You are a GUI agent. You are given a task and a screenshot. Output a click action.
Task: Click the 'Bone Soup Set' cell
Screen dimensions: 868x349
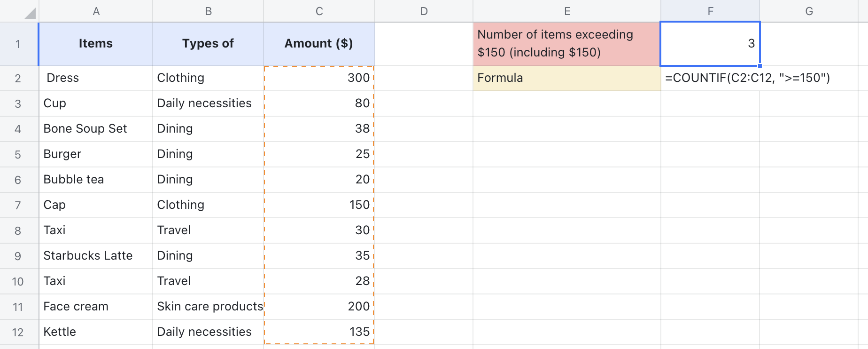[x=96, y=128]
